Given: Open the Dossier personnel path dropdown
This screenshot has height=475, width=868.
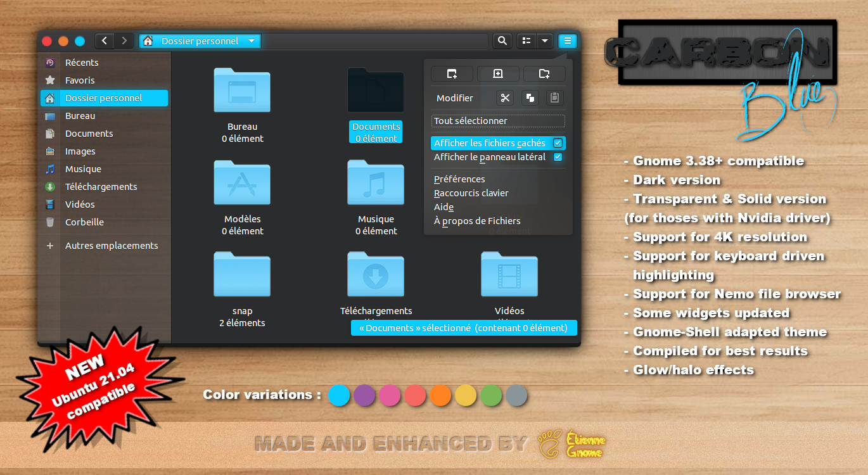Looking at the screenshot, I should point(200,41).
